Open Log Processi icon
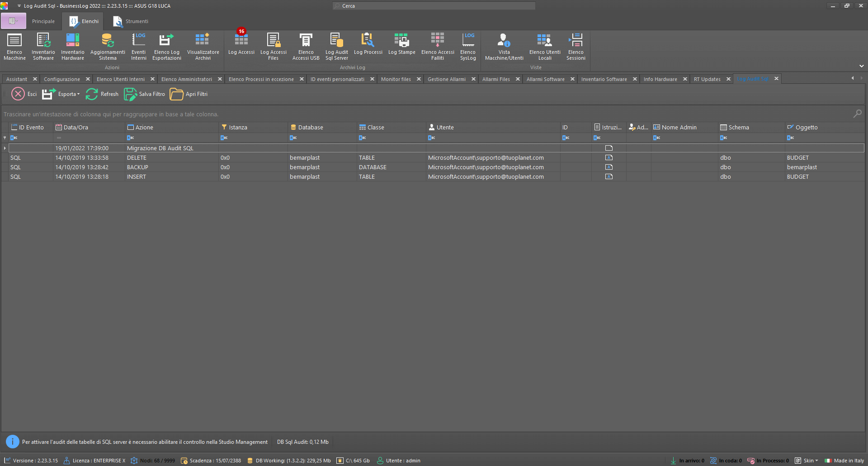Image resolution: width=868 pixels, height=466 pixels. [x=368, y=44]
